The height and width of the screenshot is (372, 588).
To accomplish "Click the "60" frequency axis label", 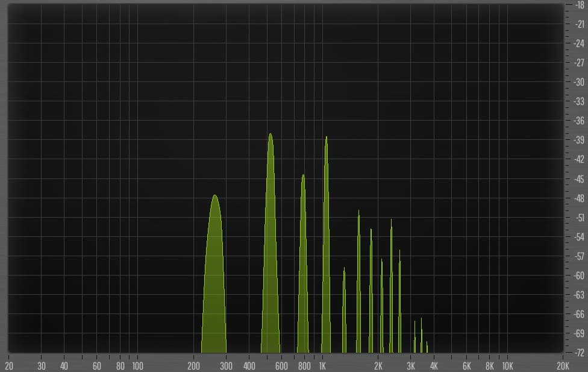I will 97,366.
